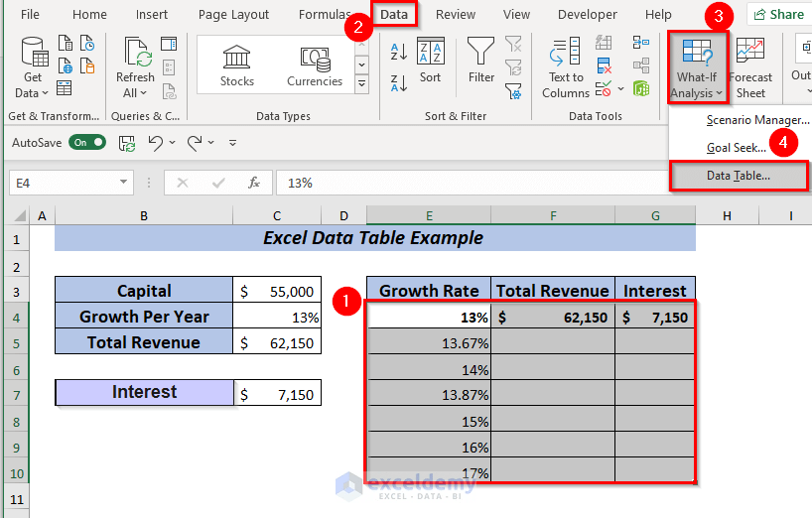Click From Text/CSV icon
The height and width of the screenshot is (518, 812).
pyautogui.click(x=66, y=44)
